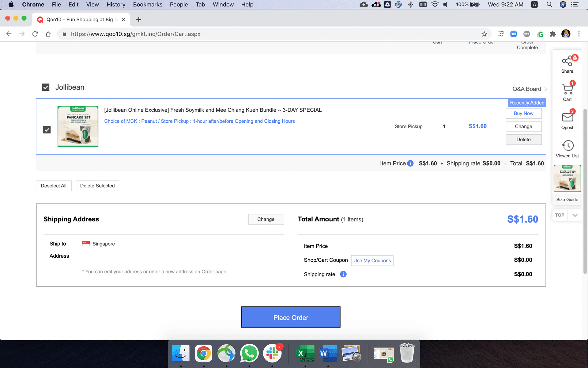Open the Help menu
Image resolution: width=588 pixels, height=368 pixels.
247,5
